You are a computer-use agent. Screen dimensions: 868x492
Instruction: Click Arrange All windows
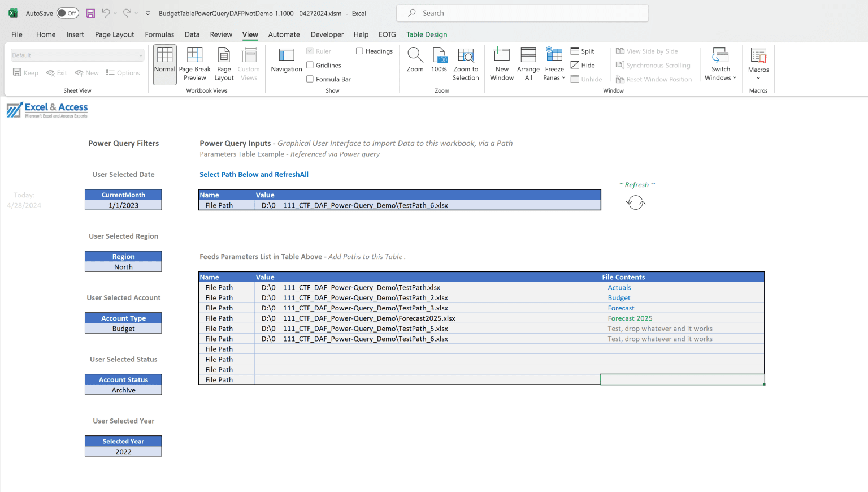pyautogui.click(x=528, y=63)
